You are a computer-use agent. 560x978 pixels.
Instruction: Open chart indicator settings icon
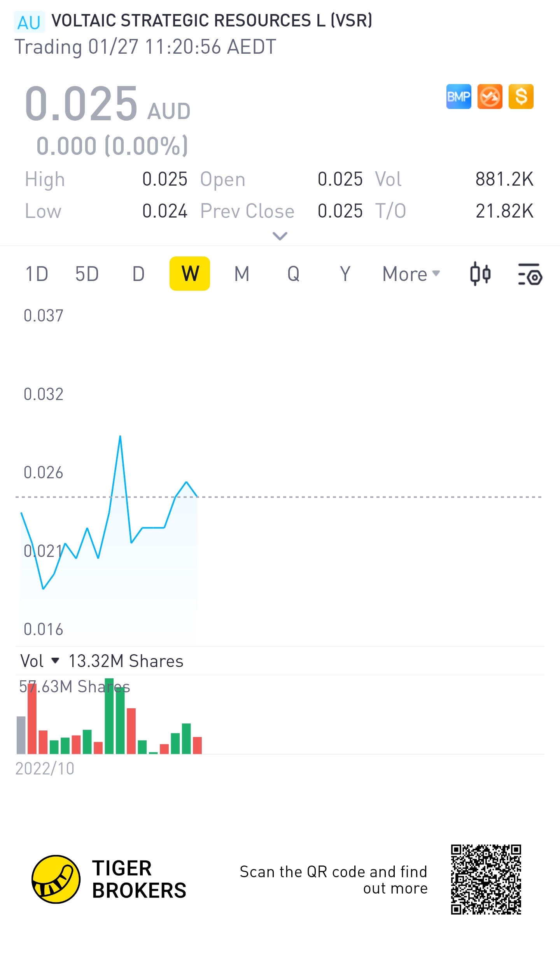530,274
